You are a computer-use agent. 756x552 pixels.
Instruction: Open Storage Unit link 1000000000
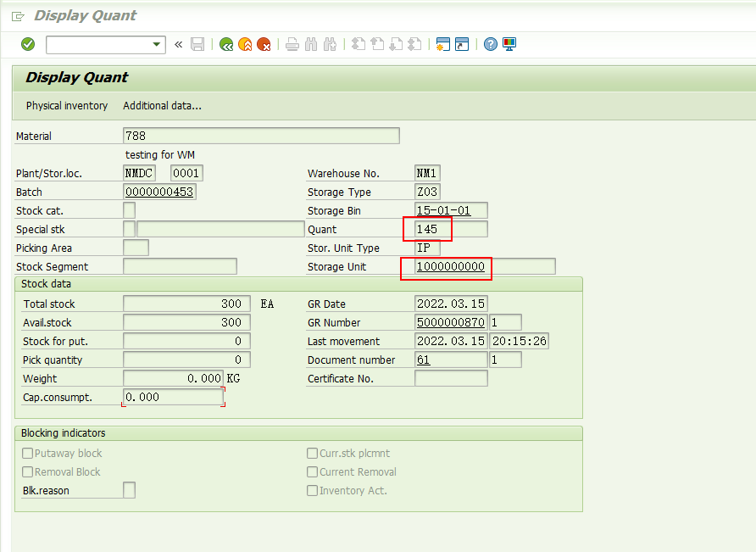point(485,266)
